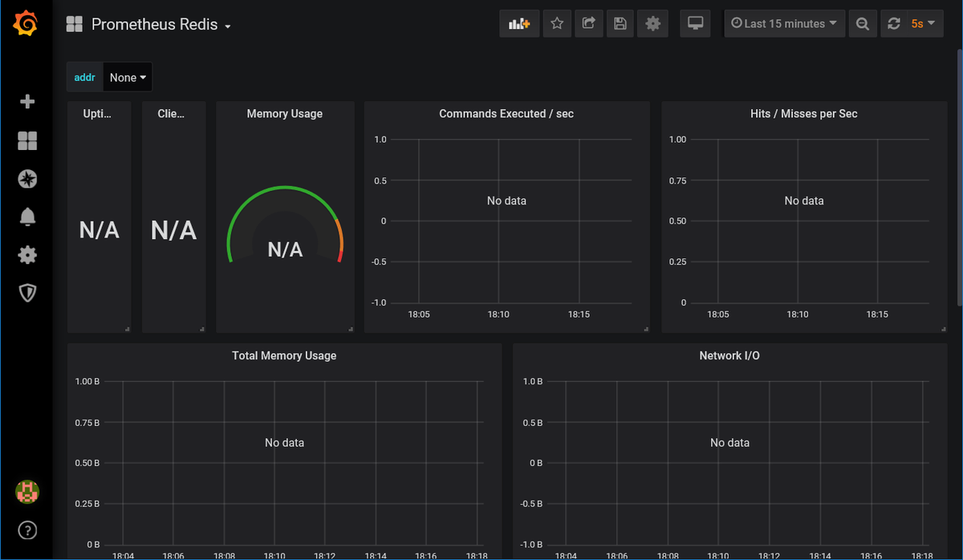Screen dimensions: 963x560
Task: Open the Memory Usage panel title menu
Action: [x=285, y=114]
